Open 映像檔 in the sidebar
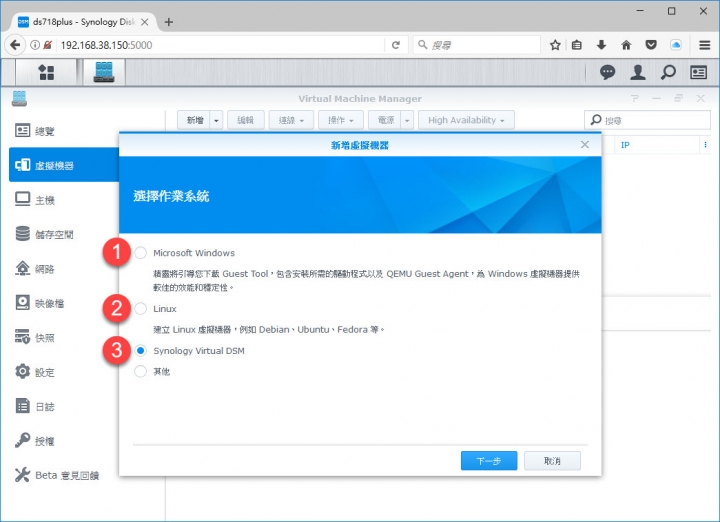 tap(64, 303)
